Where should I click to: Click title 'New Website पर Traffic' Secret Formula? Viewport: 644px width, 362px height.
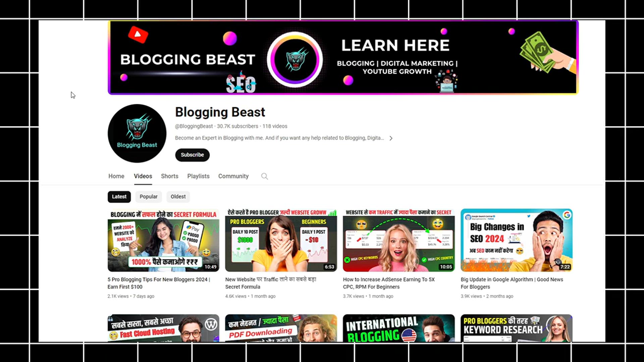point(271,283)
